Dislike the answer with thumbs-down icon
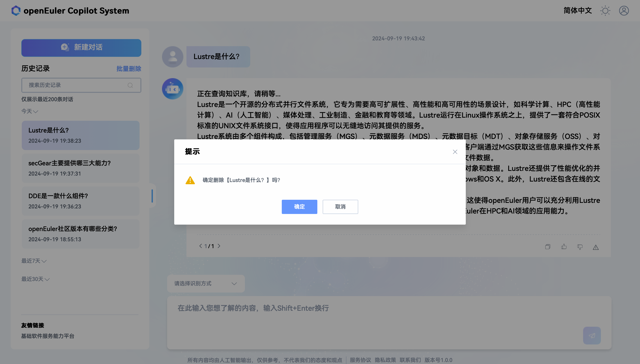Screen dimensions: 640x364 pos(580,247)
